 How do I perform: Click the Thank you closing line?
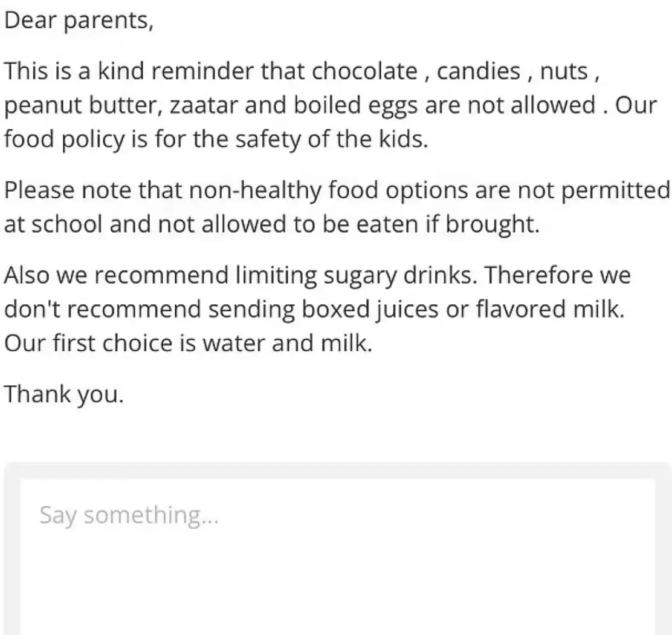click(63, 394)
